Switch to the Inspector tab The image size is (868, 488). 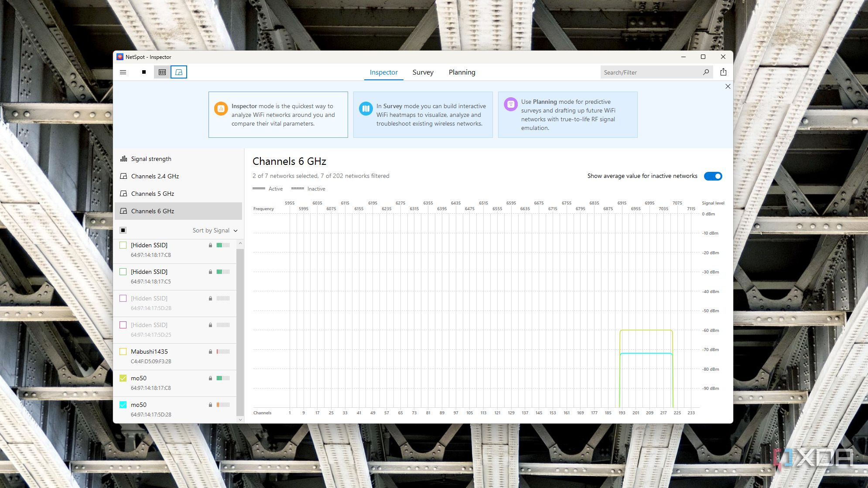(384, 72)
